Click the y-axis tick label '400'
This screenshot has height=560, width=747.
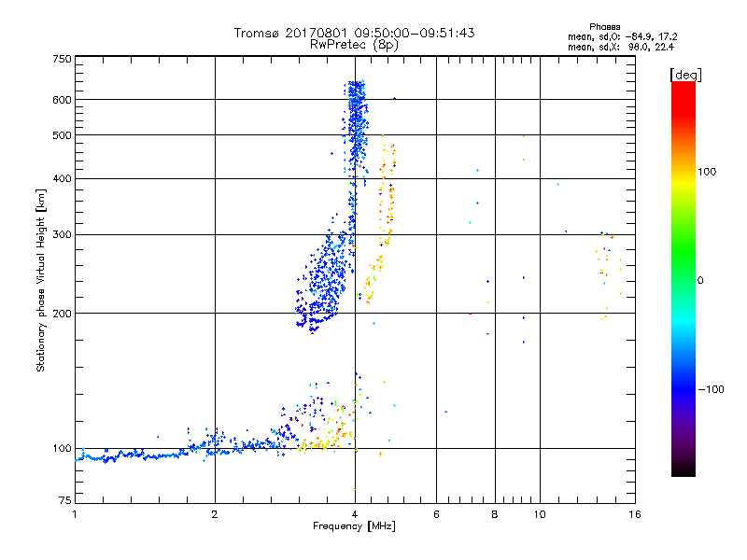click(x=62, y=179)
